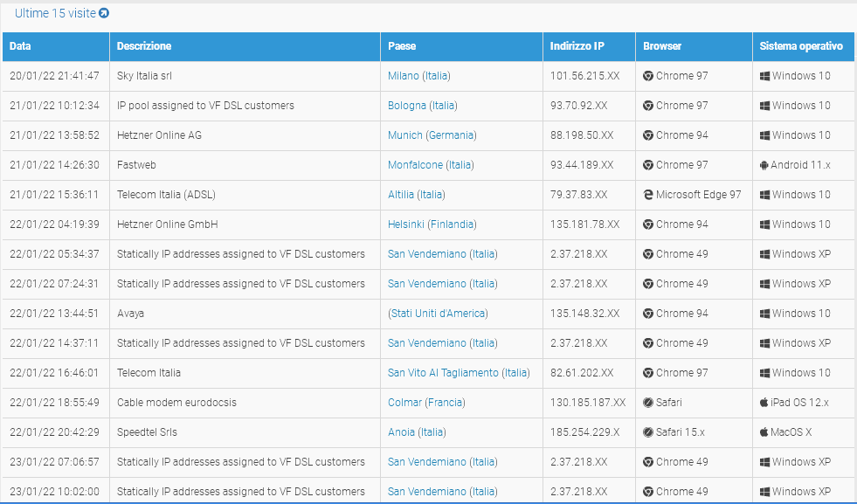
Task: Select the IP address 82.61.202.XX
Action: point(582,373)
